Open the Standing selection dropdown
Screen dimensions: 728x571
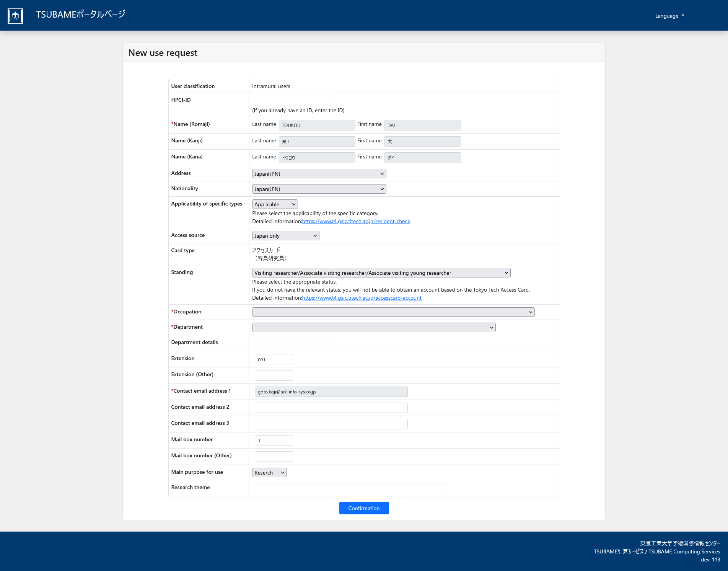(x=381, y=273)
